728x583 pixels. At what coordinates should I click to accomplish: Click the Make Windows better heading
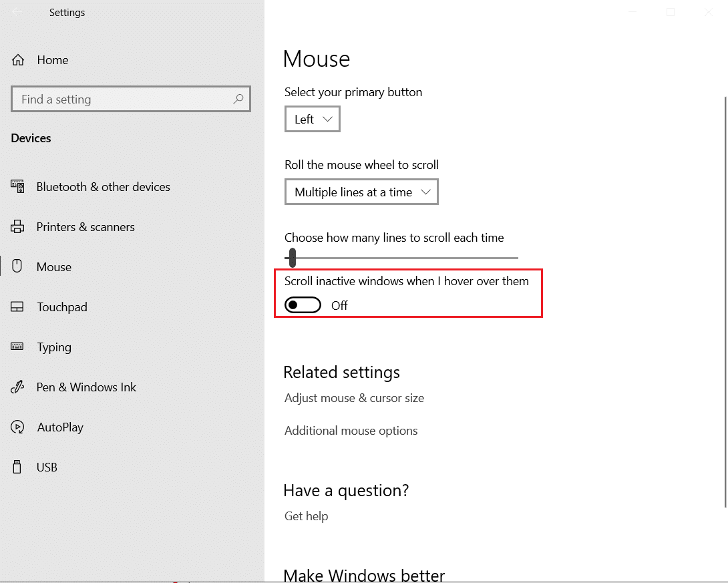[364, 575]
